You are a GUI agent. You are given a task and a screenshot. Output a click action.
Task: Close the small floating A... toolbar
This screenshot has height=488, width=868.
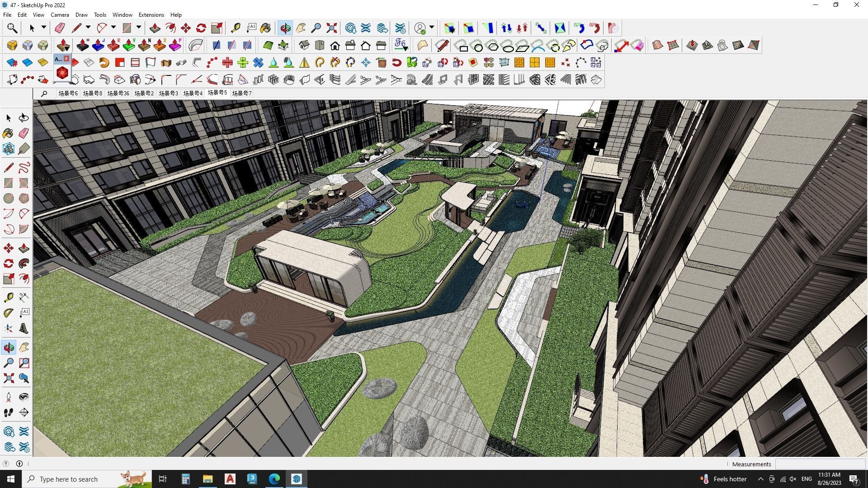click(66, 59)
